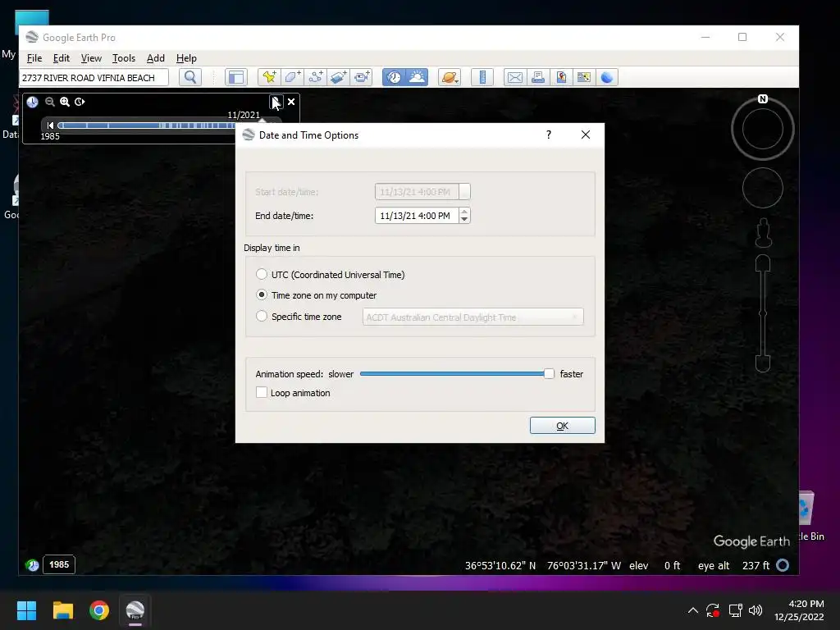Click the View in Google Maps icon

pos(584,77)
